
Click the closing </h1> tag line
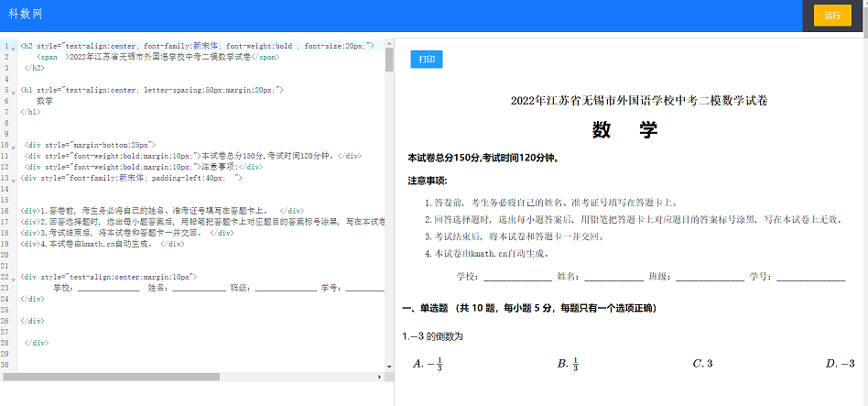(30, 112)
